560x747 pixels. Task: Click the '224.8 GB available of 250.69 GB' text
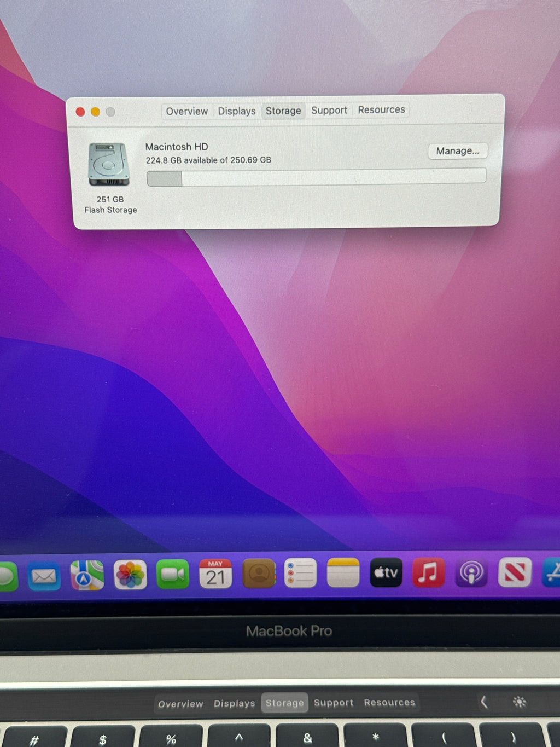[208, 160]
